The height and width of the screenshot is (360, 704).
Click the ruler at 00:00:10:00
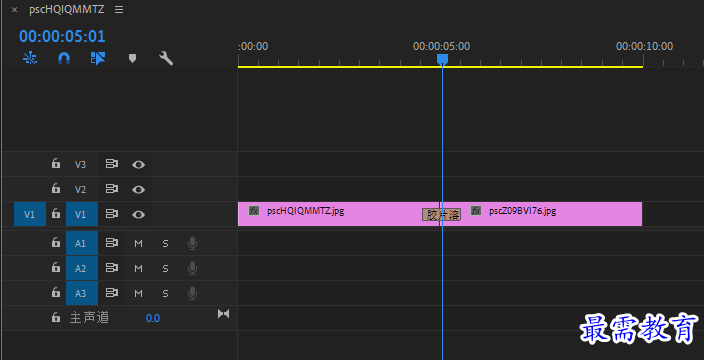click(644, 46)
